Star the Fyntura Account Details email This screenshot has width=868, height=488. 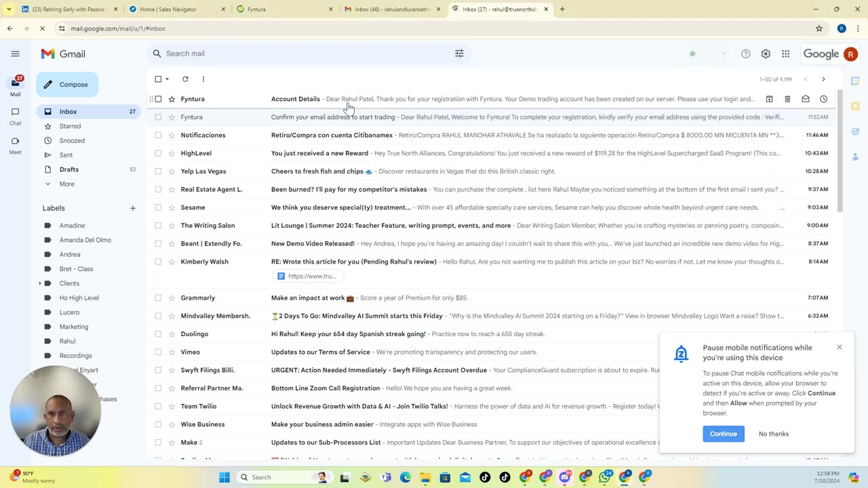coord(172,99)
